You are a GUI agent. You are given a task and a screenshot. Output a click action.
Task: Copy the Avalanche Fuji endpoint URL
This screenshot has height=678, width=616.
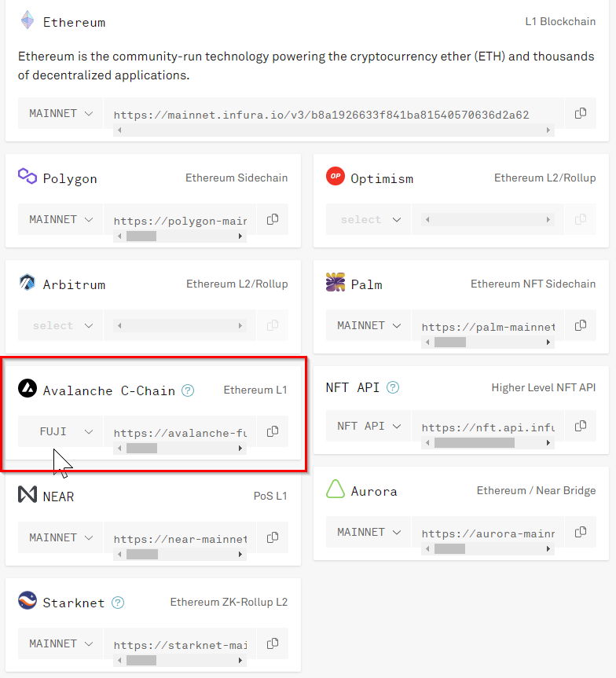tap(273, 431)
